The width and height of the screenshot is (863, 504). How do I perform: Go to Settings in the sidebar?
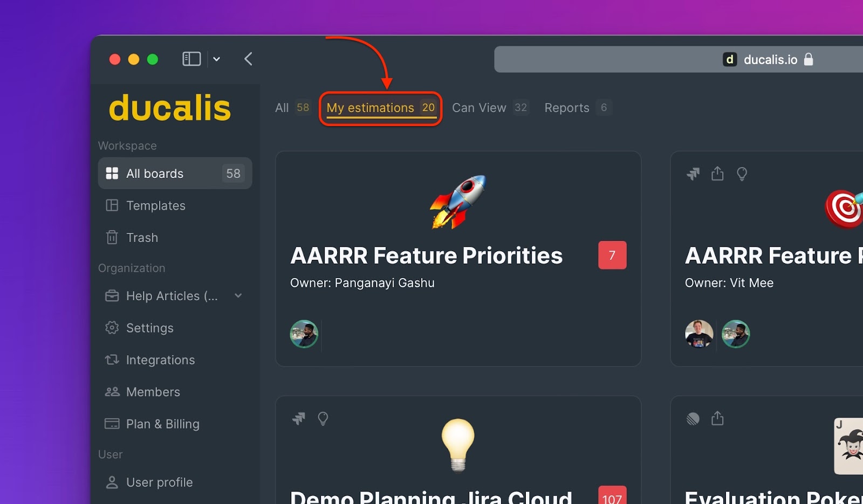[x=149, y=328]
